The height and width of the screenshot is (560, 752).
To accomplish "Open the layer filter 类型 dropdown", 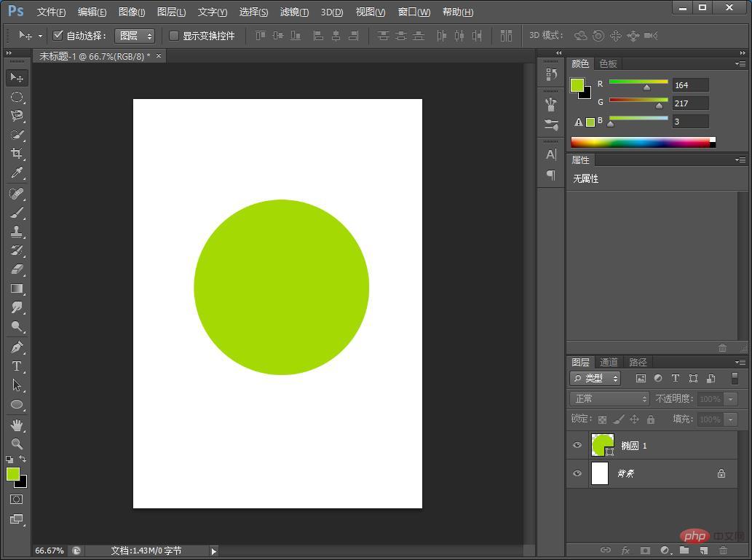I will pos(595,378).
